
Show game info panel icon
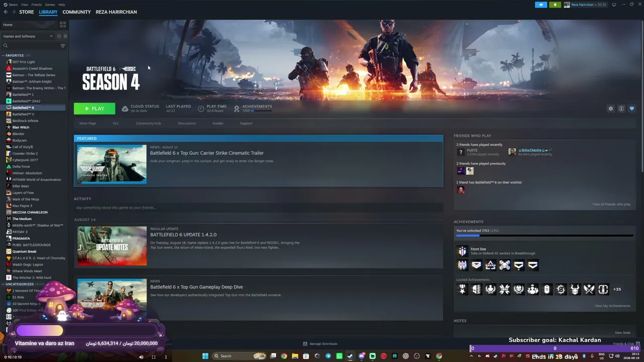pos(621,109)
